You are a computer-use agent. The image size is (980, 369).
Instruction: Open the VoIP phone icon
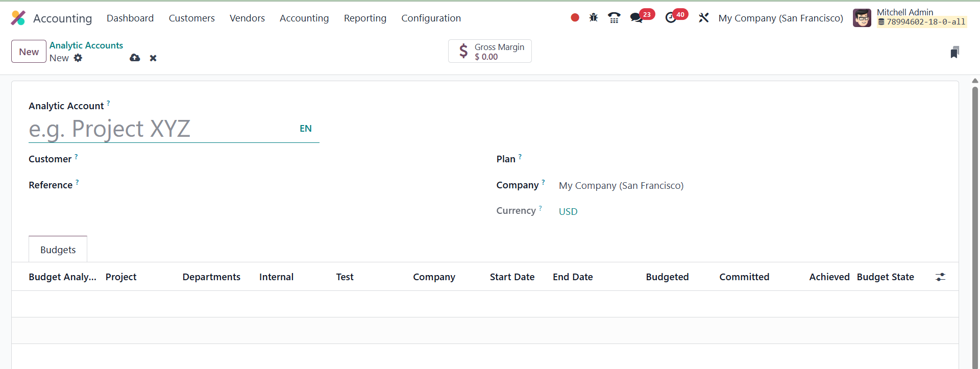point(614,18)
